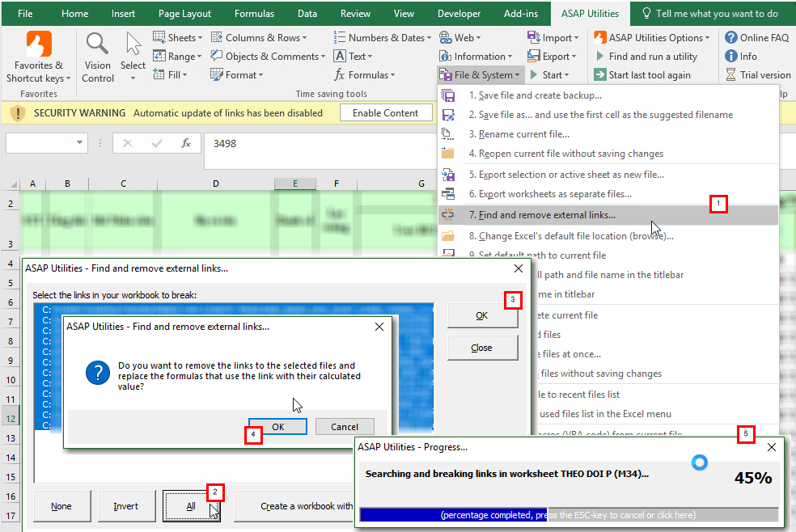Select column E header
This screenshot has height=532, width=796.
click(295, 184)
